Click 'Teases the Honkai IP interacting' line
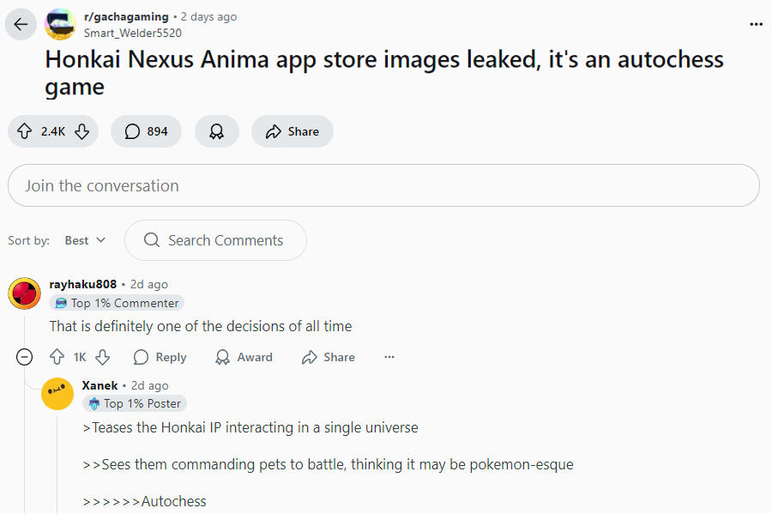772x532 pixels. coord(250,427)
